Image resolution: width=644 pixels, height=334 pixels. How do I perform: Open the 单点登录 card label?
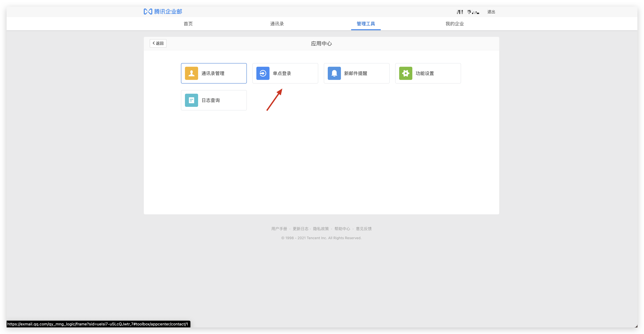[x=282, y=73]
